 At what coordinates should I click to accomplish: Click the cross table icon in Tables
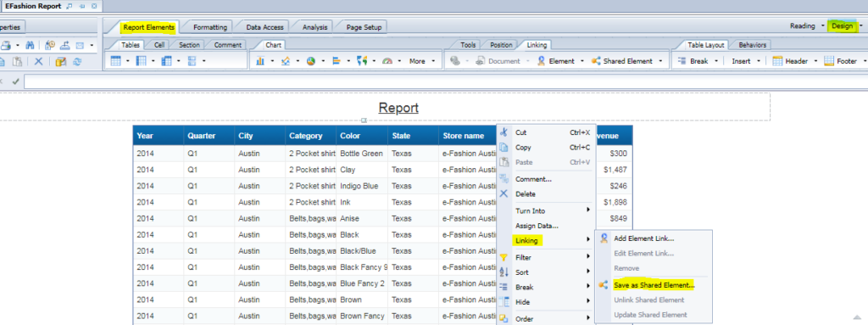coord(167,61)
